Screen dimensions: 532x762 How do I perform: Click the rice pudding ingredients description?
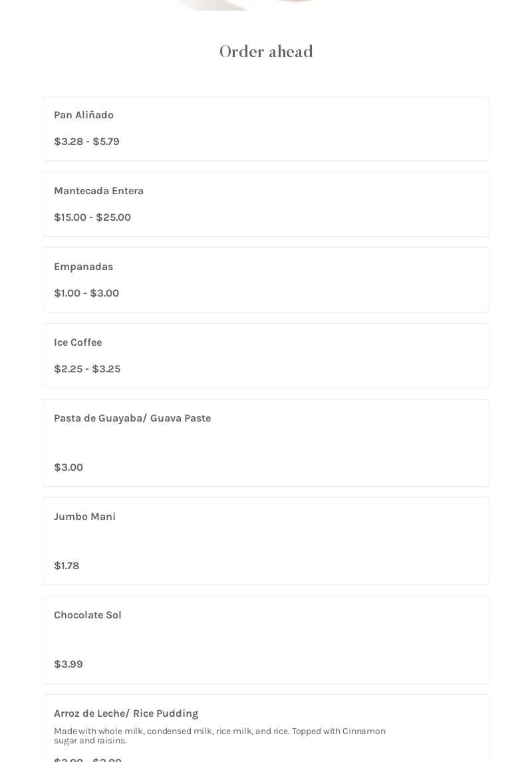[219, 735]
